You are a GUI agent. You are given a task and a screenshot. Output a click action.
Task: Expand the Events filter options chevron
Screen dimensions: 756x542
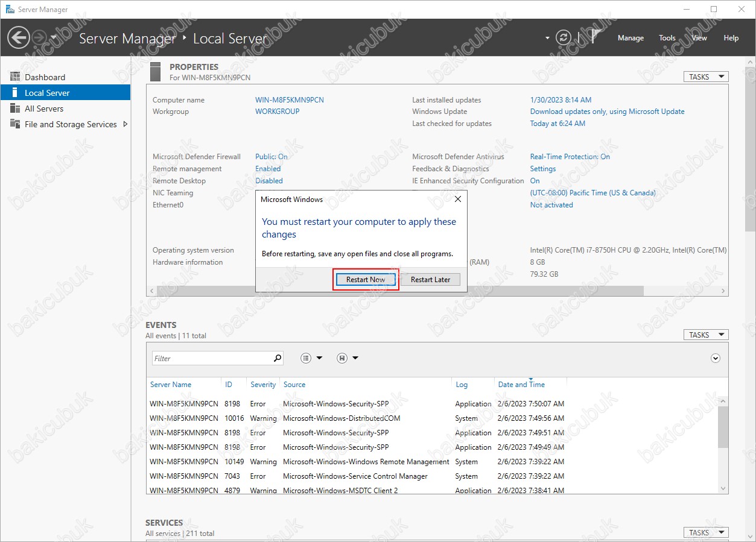[x=716, y=358]
